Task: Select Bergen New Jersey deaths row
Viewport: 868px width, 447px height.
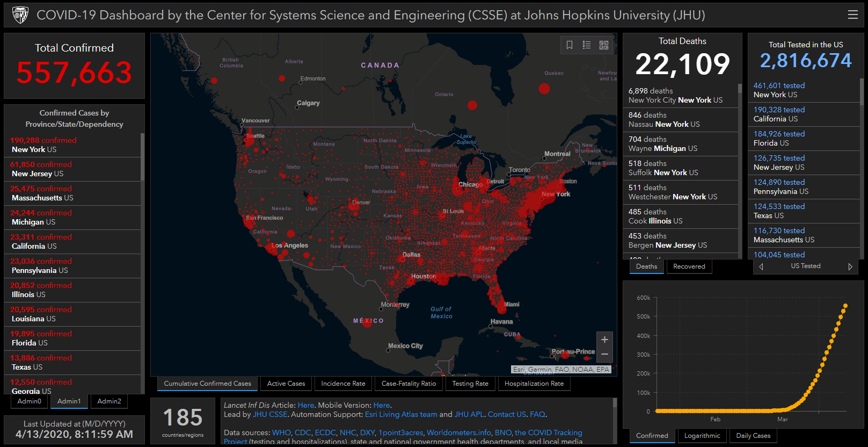Action: (x=680, y=241)
